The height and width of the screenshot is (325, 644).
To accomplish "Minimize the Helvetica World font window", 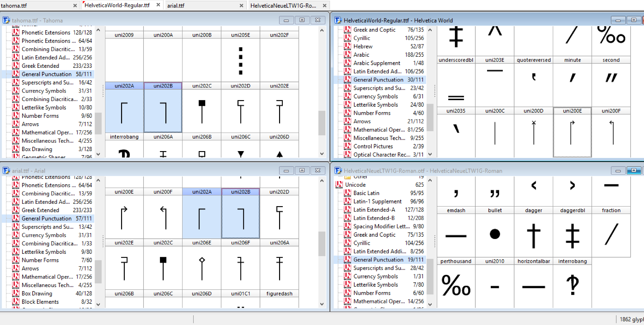I will click(x=618, y=20).
